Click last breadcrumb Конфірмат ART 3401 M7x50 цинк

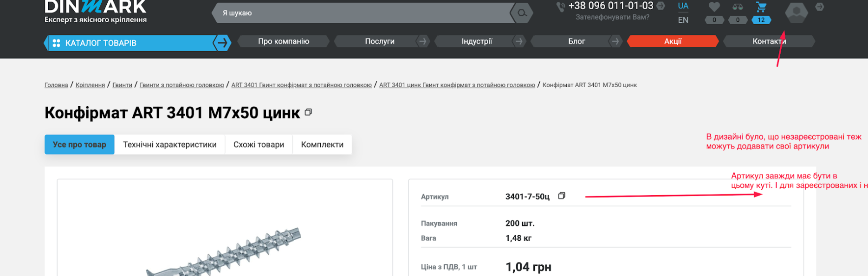[x=589, y=85]
